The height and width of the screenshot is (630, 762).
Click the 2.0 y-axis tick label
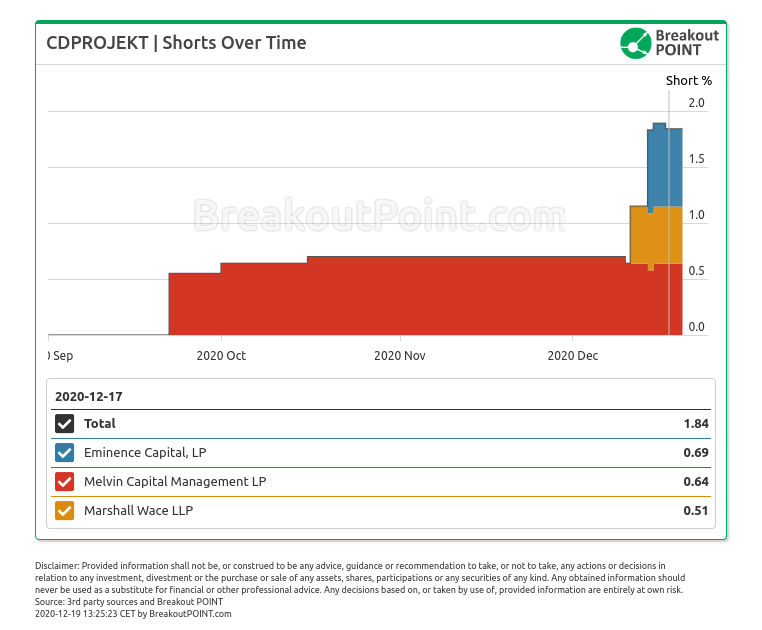(x=696, y=103)
